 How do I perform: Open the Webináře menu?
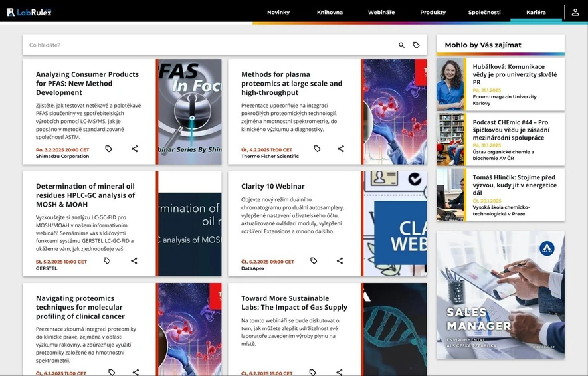[381, 12]
